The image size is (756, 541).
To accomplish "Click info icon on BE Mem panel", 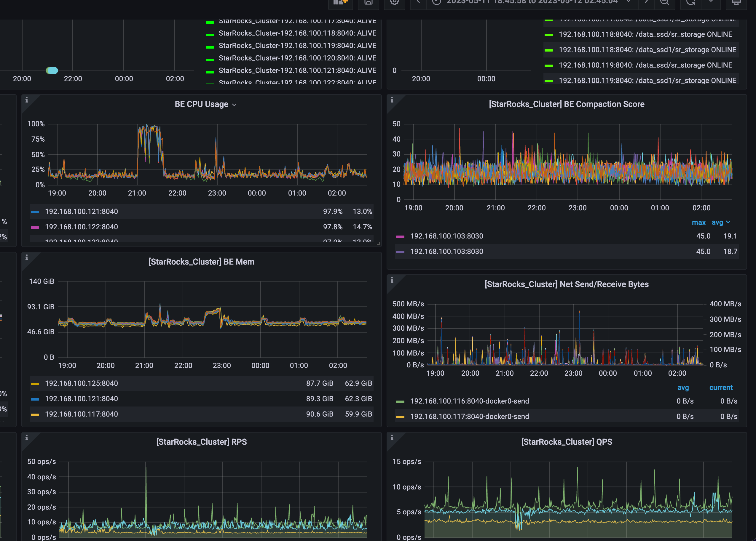I will point(27,257).
